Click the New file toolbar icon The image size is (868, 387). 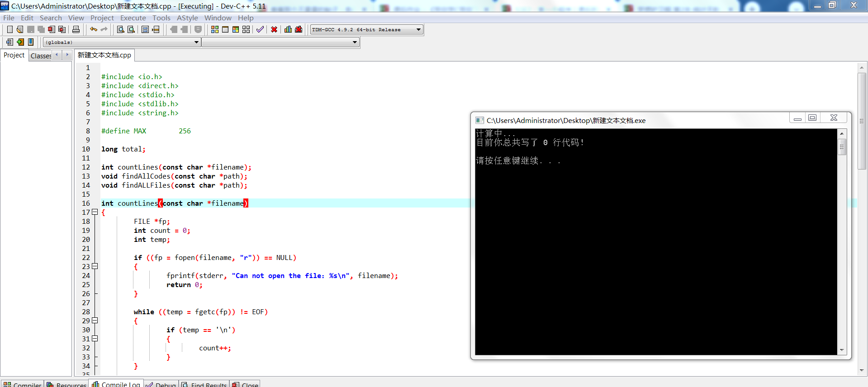[x=9, y=29]
